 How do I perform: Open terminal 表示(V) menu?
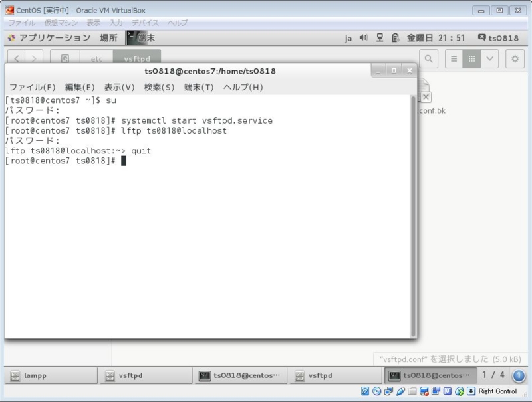[120, 87]
